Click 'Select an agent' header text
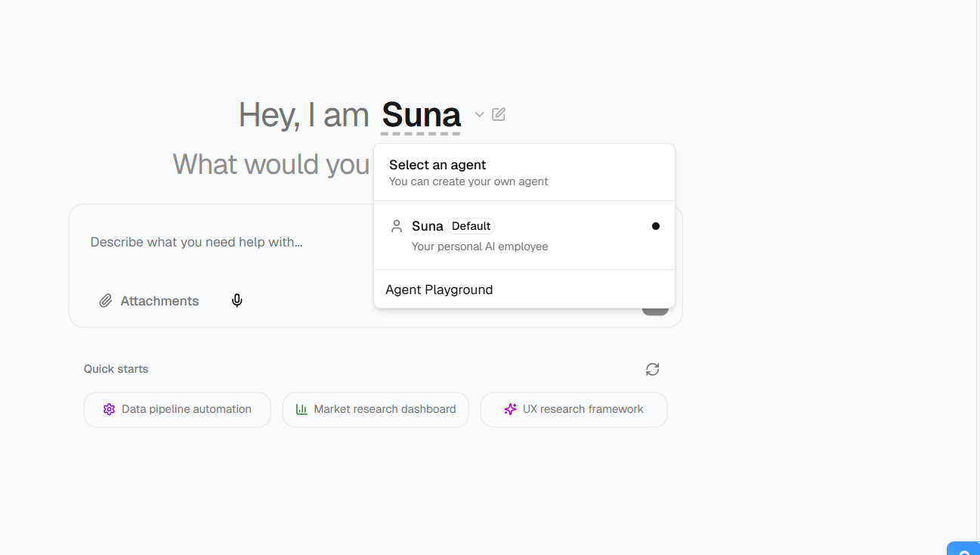The width and height of the screenshot is (980, 555). pyautogui.click(x=437, y=165)
